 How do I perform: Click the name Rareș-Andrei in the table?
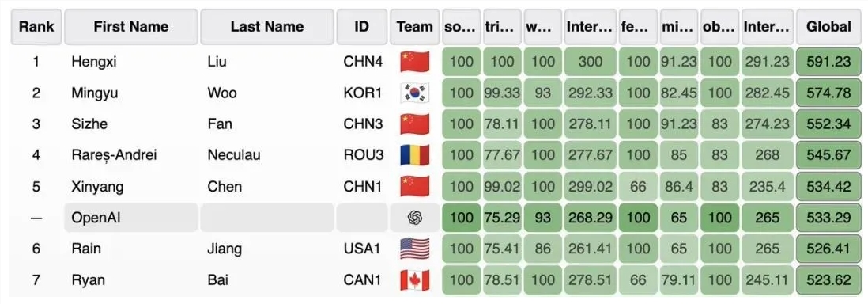pos(114,155)
